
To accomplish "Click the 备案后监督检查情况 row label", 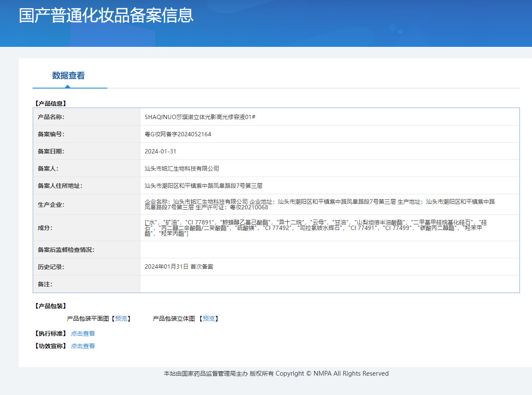I will point(66,250).
